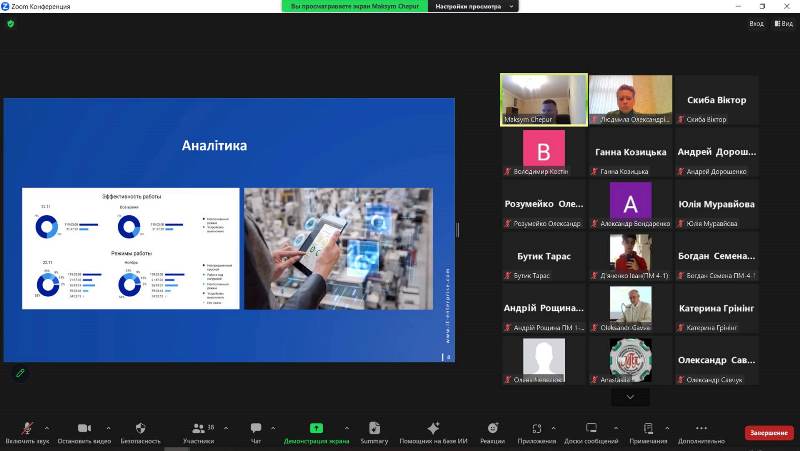800x451 pixels.
Task: Expand the chat options arrow
Action: coord(273,428)
